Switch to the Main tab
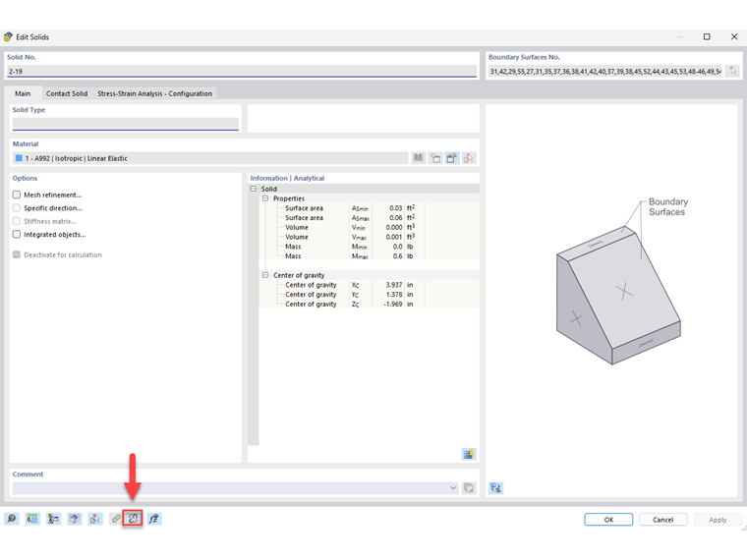Image resolution: width=747 pixels, height=560 pixels. coord(23,93)
